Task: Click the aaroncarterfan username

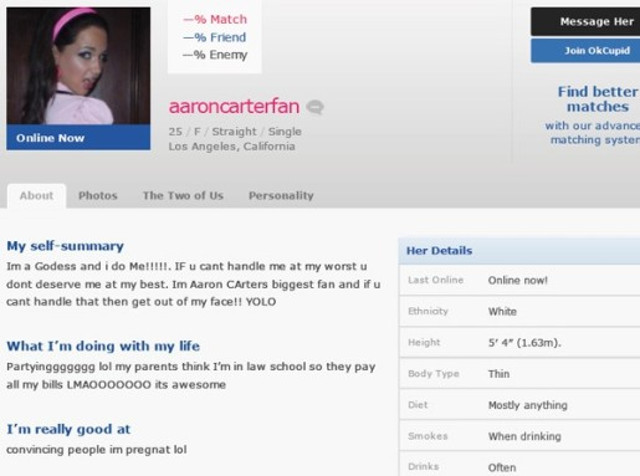Action: pos(233,107)
